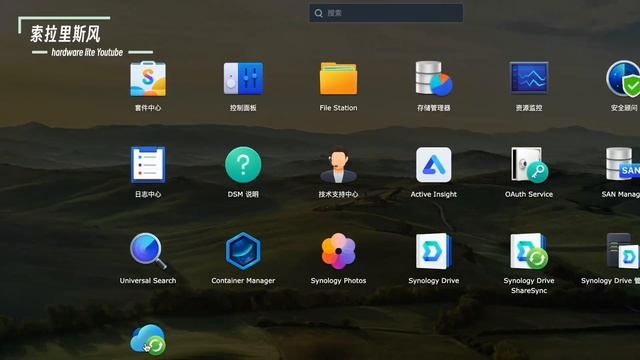Open Support Center (技术支持中心) icon
The width and height of the screenshot is (640, 360).
338,165
